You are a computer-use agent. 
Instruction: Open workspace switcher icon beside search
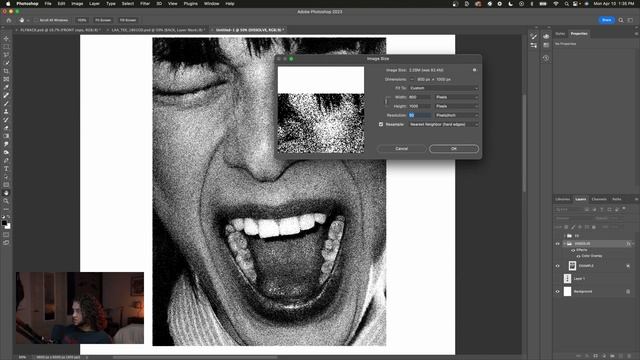(630, 20)
